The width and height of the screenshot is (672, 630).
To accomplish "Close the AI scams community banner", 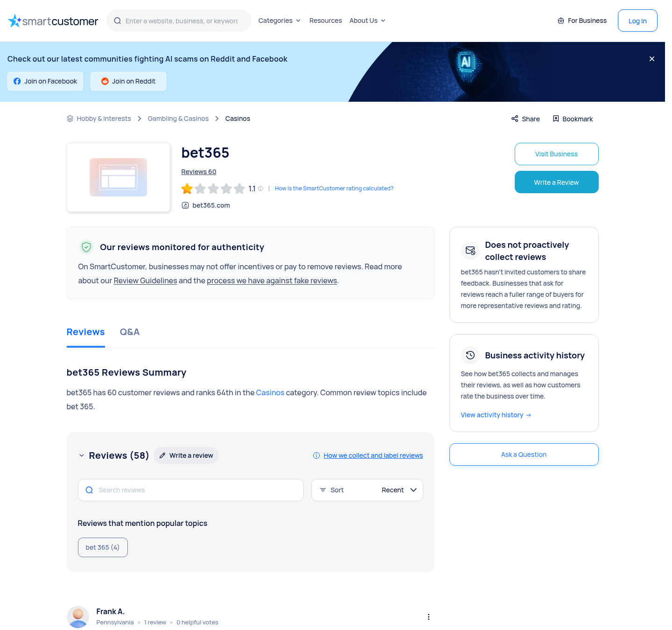I will click(x=652, y=59).
